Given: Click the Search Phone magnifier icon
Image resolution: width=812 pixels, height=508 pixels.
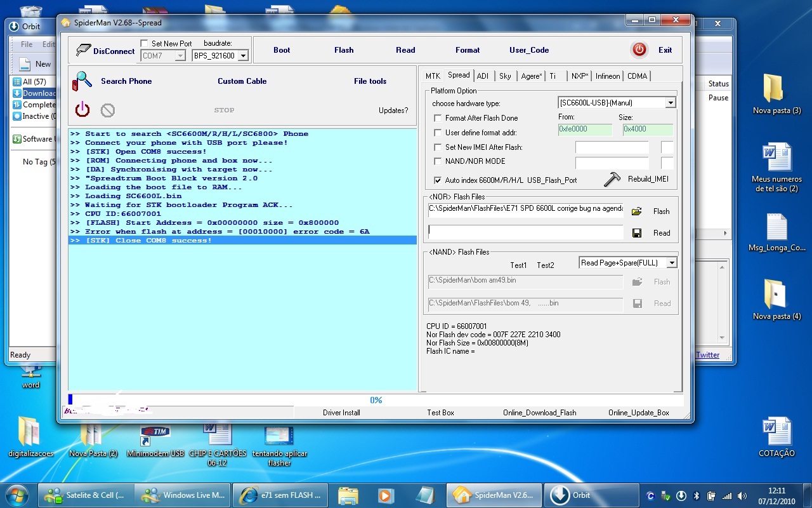Looking at the screenshot, I should [82, 81].
